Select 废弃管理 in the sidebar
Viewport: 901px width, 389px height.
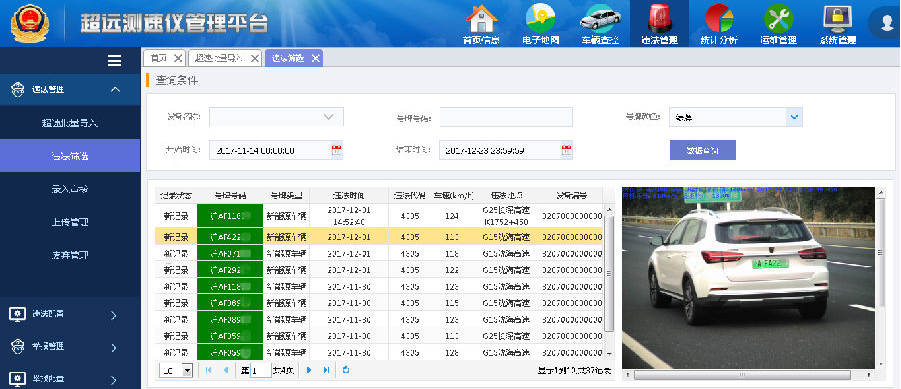[x=70, y=255]
